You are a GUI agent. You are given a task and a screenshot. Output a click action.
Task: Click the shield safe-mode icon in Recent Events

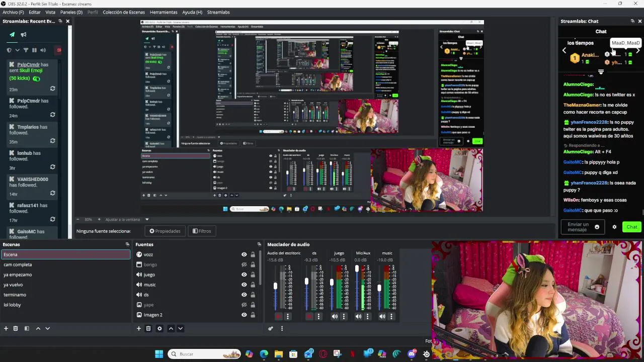9,50
